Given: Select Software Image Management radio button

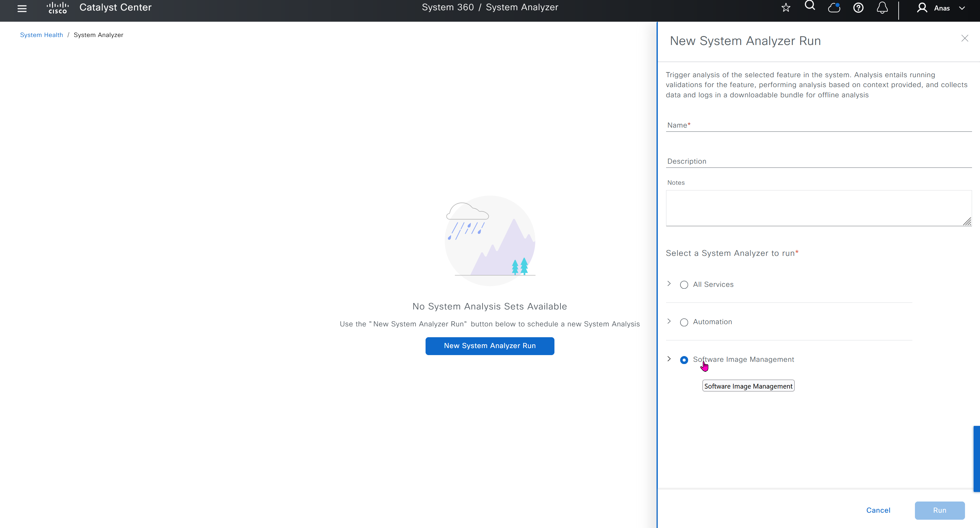Looking at the screenshot, I should pos(684,360).
